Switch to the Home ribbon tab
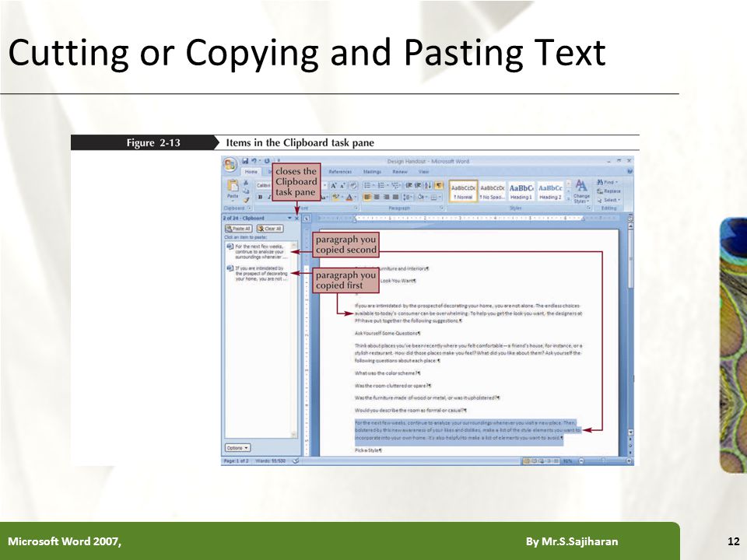747x560 pixels. [x=251, y=171]
